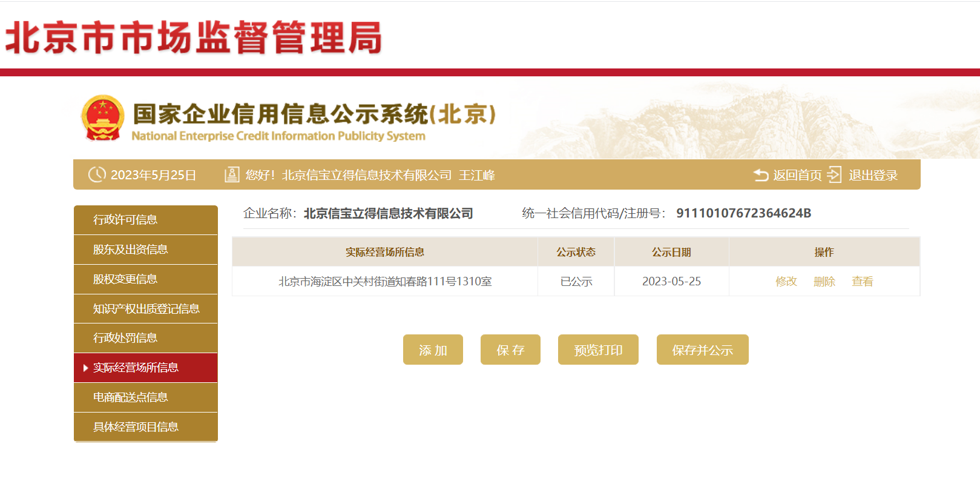The width and height of the screenshot is (980, 481).
Task: Click 修改 link in the address row
Action: coord(786,281)
